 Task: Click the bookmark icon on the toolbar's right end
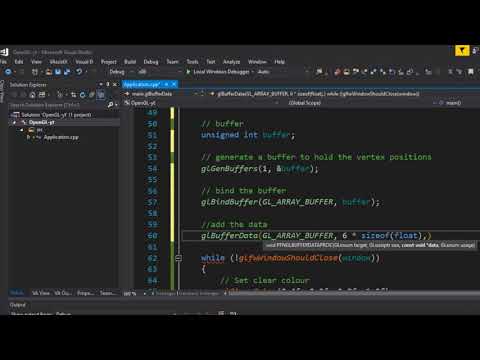(471, 72)
